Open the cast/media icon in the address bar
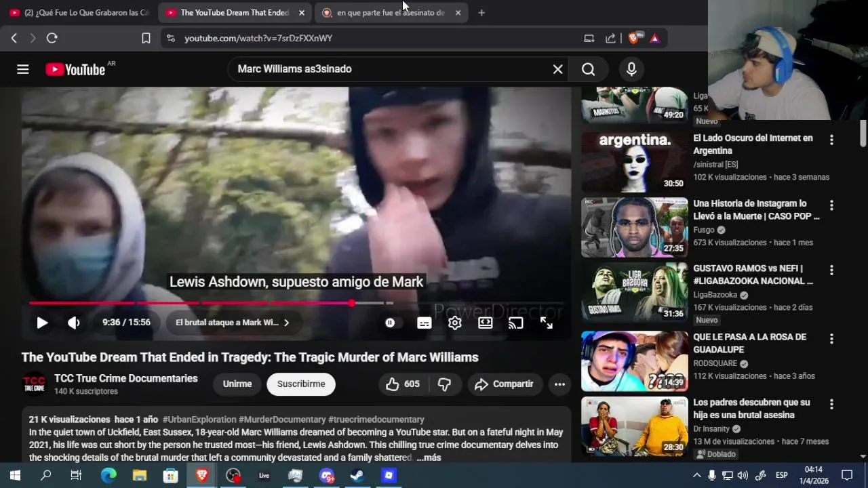The image size is (868, 488). (x=589, y=38)
